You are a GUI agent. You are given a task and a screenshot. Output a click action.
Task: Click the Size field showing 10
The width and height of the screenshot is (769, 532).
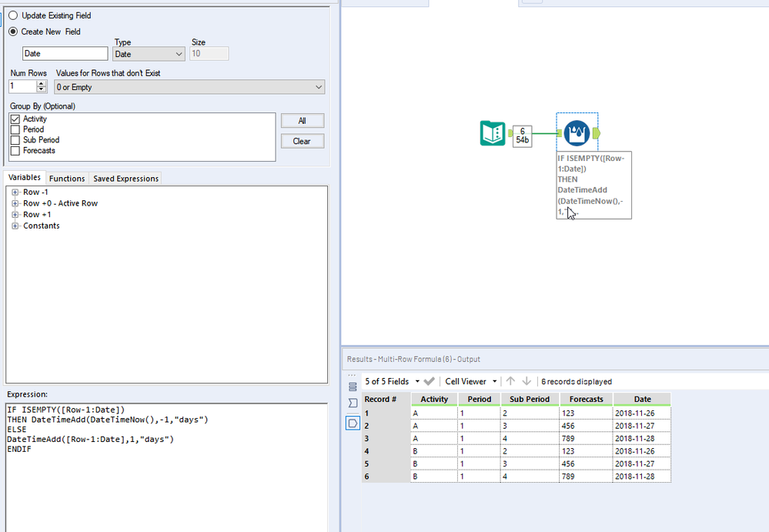click(x=209, y=53)
